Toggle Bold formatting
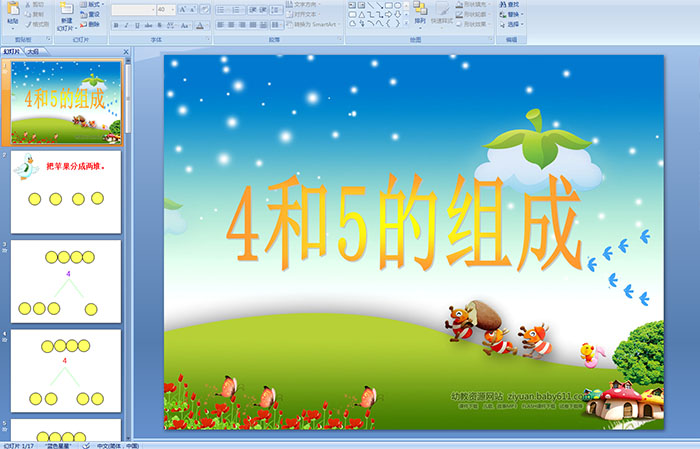The image size is (700, 449). point(116,25)
